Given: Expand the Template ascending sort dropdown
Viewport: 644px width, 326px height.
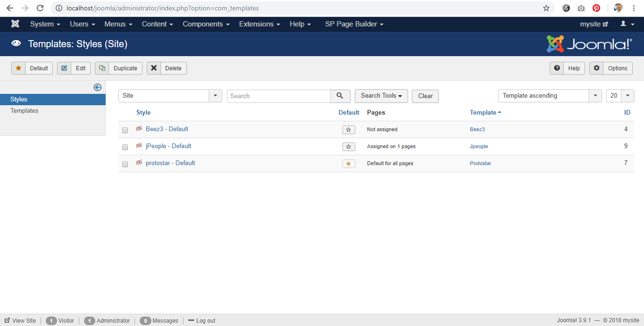Looking at the screenshot, I should coord(550,96).
